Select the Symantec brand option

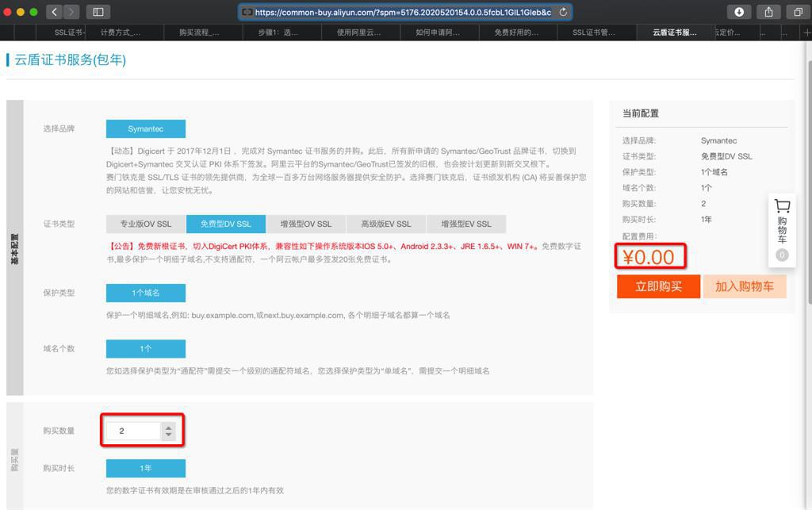146,129
